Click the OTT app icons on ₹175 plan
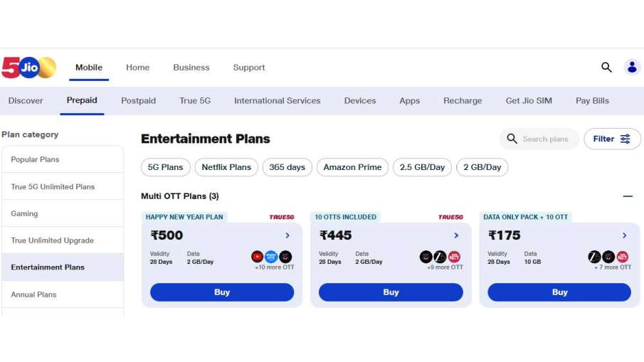 point(608,257)
